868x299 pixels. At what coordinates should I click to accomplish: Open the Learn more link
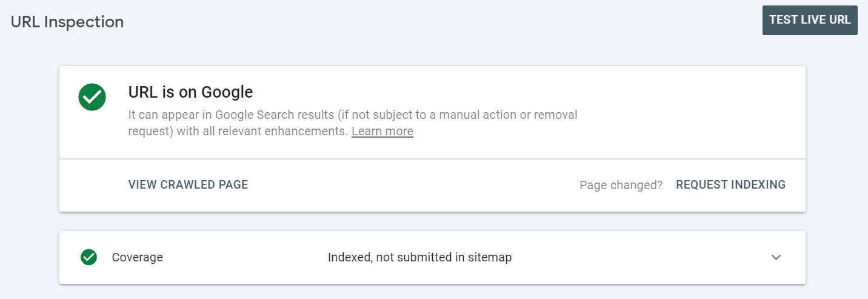click(x=382, y=131)
